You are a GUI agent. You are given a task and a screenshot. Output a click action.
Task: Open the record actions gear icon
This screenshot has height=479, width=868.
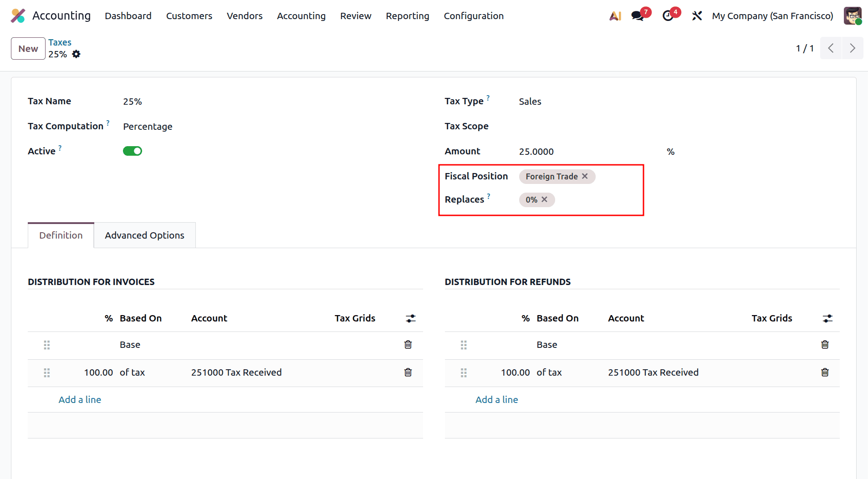[x=76, y=54]
